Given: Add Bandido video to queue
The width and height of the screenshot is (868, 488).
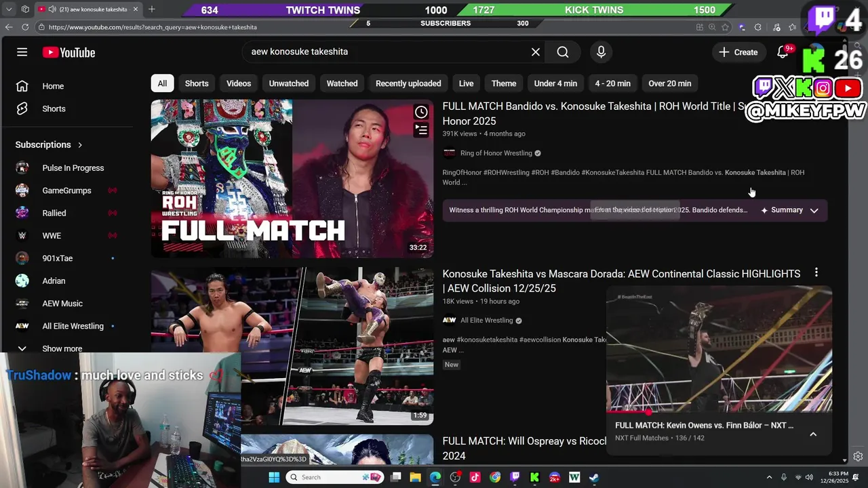Looking at the screenshot, I should (421, 129).
